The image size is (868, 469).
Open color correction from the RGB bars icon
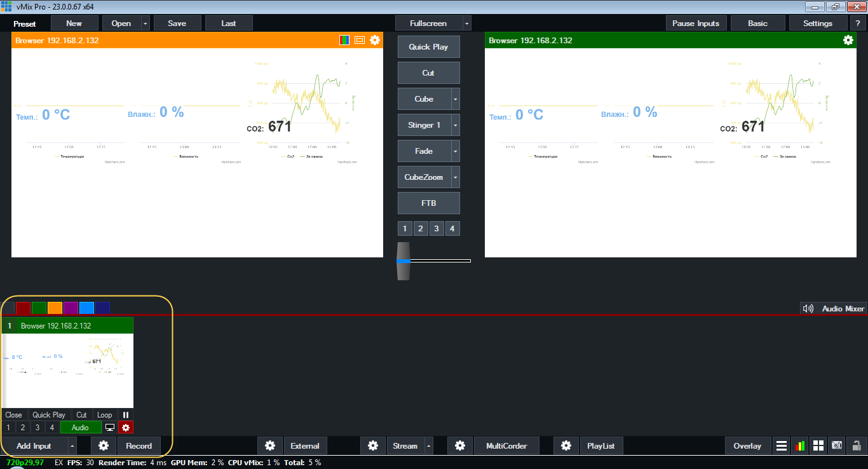(x=344, y=40)
